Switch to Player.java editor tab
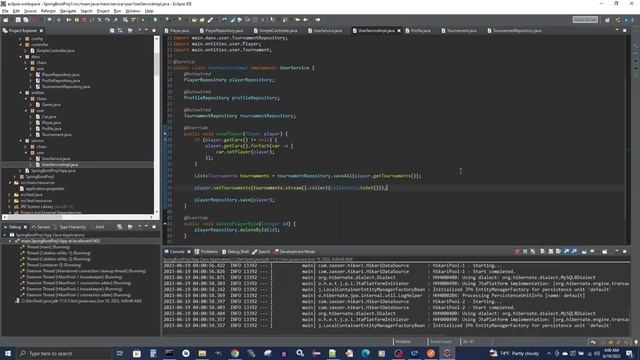Viewport: 640px width, 360px height. pyautogui.click(x=177, y=31)
